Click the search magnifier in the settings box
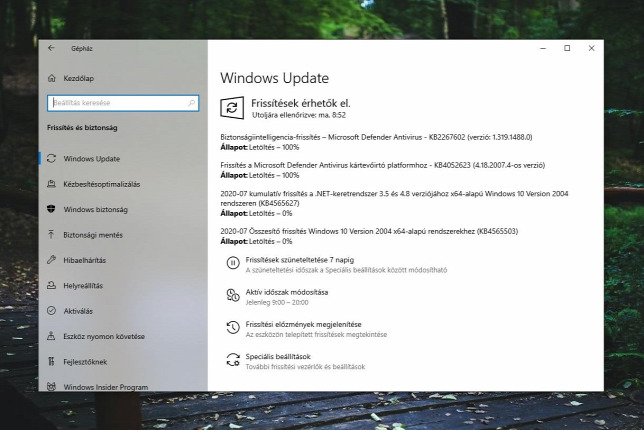This screenshot has height=430, width=644. click(191, 103)
